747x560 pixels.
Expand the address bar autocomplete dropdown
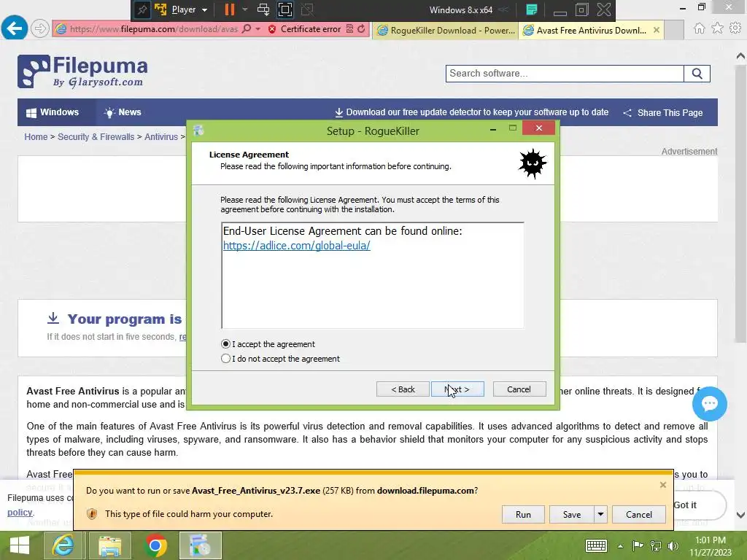point(258,29)
